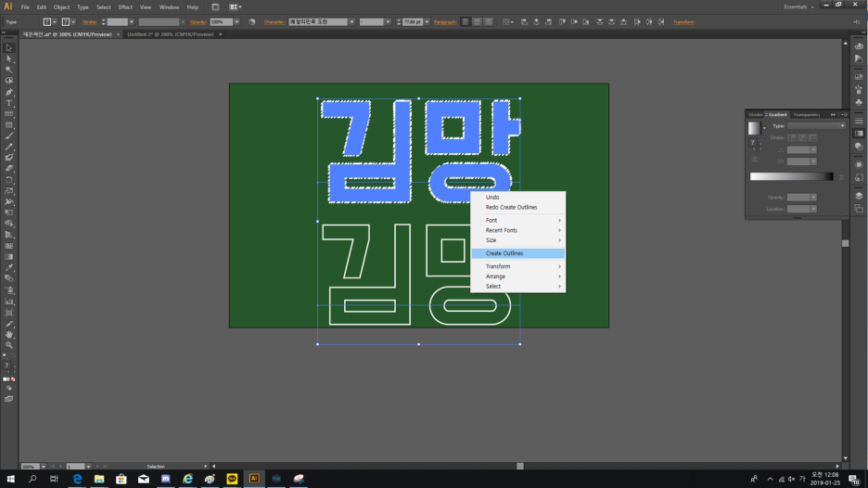Select the Type tool
This screenshot has height=488, width=868.
tap(9, 103)
